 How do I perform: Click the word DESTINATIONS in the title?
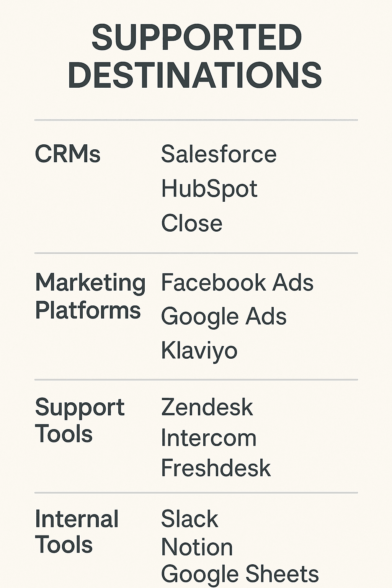click(x=195, y=75)
